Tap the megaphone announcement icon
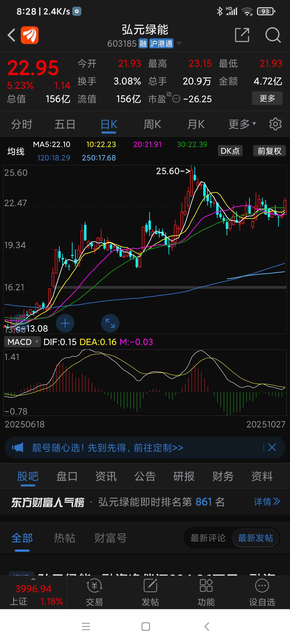This screenshot has width=290, height=644. (18, 447)
